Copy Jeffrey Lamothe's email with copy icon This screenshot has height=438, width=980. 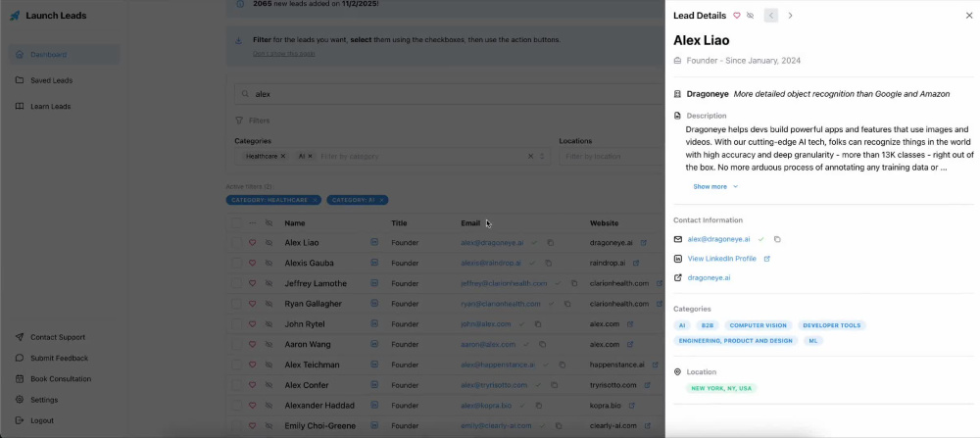tap(573, 283)
